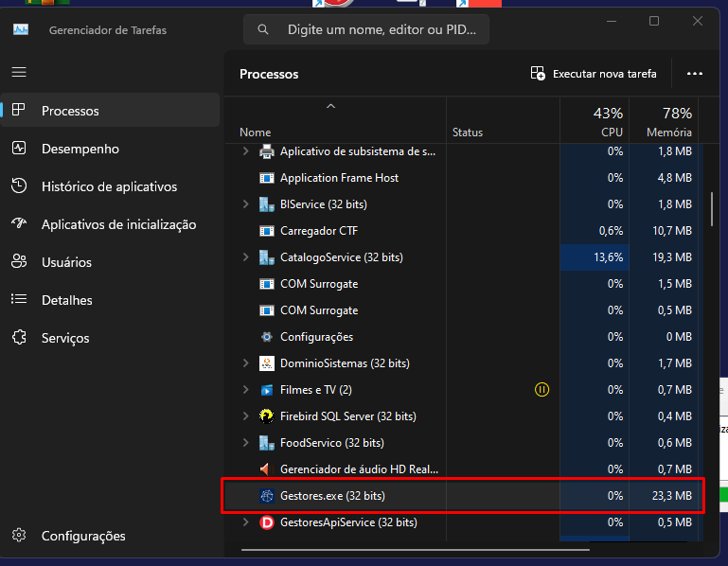Click the vertical scrollbar of process list
728x566 pixels.
[712, 208]
